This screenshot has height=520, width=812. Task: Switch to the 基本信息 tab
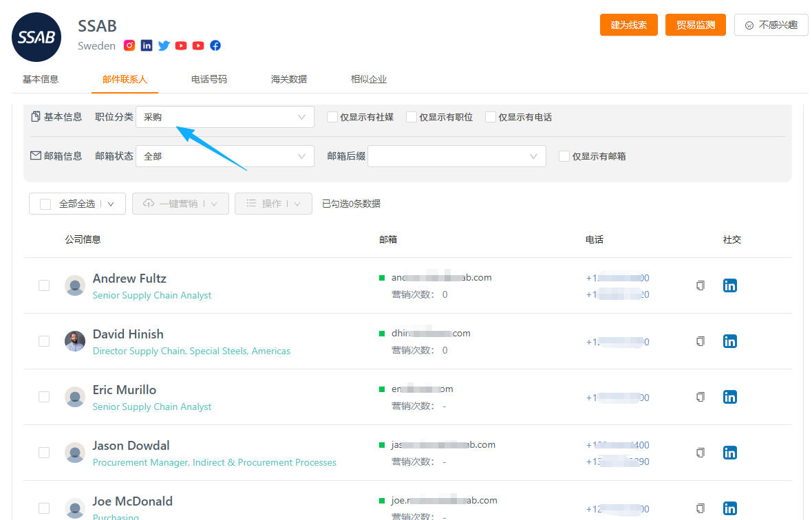point(41,79)
